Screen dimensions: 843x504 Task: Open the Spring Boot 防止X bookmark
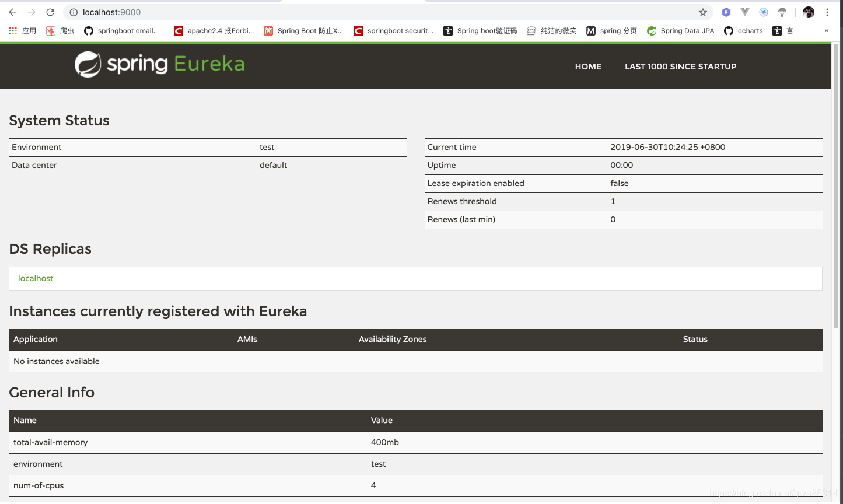click(303, 31)
